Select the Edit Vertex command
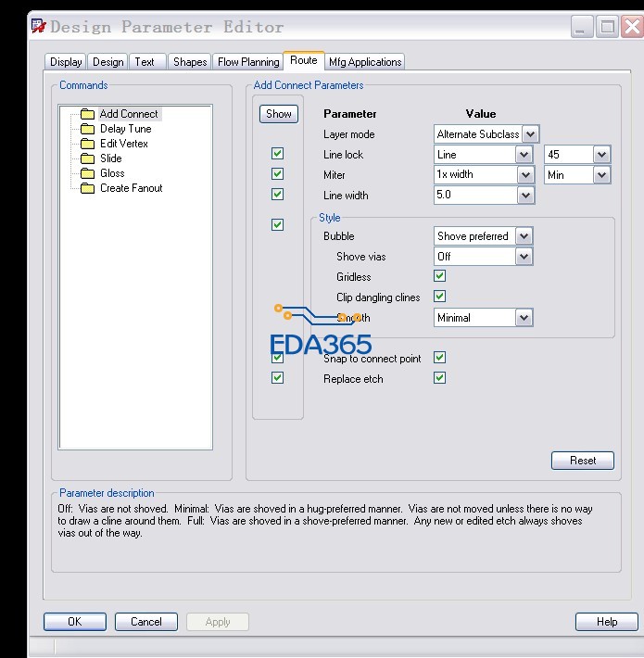The image size is (644, 658). pos(124,144)
